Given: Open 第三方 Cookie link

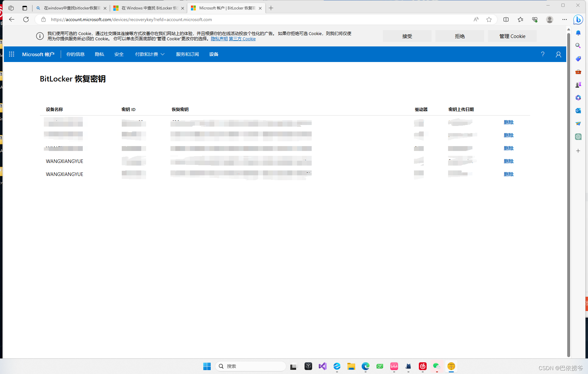Looking at the screenshot, I should [x=242, y=39].
